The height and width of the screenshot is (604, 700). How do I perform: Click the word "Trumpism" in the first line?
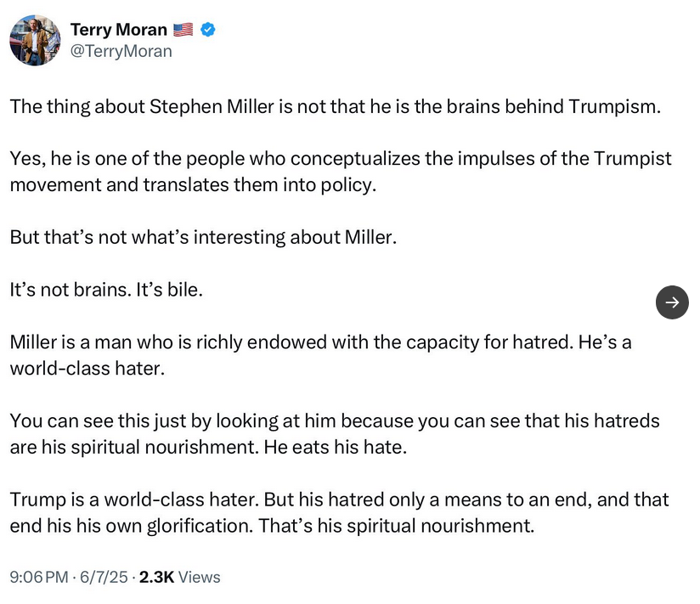tap(612, 107)
